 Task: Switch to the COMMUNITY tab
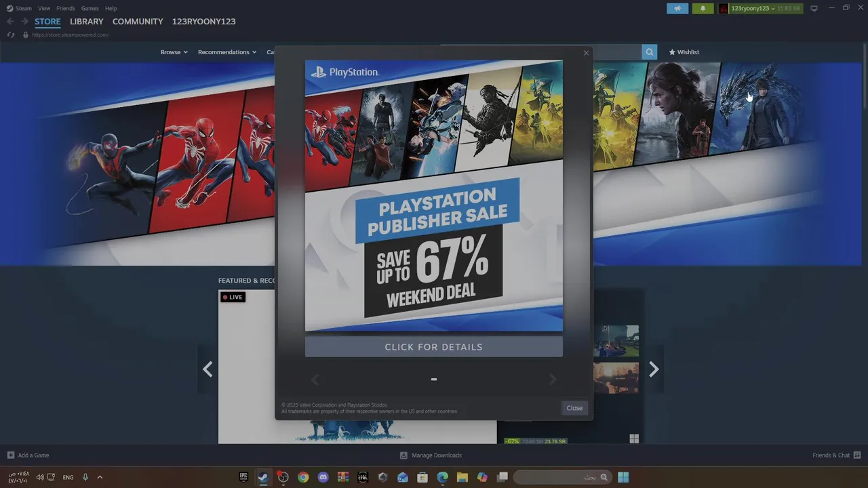[138, 22]
